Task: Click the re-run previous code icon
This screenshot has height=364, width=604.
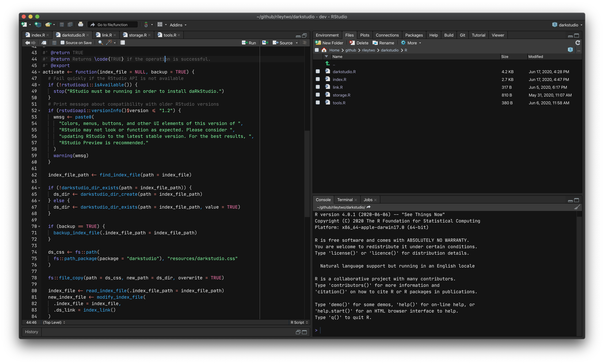Action: [x=265, y=43]
